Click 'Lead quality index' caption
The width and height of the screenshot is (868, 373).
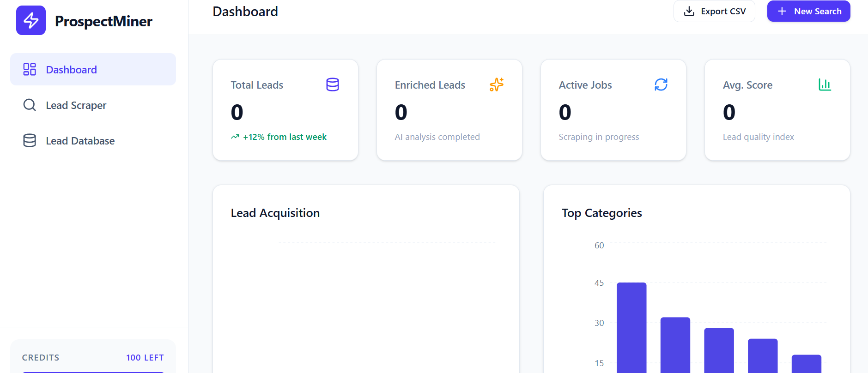tap(759, 137)
